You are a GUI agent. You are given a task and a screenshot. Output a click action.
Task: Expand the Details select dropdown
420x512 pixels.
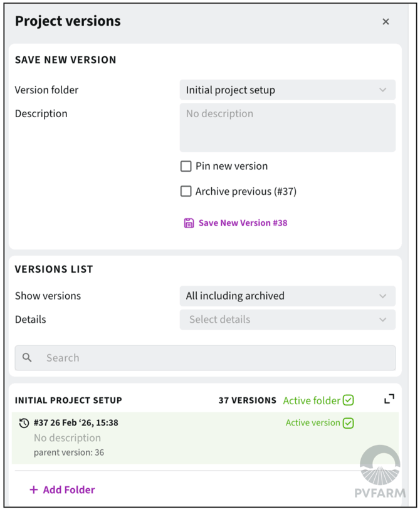click(287, 320)
